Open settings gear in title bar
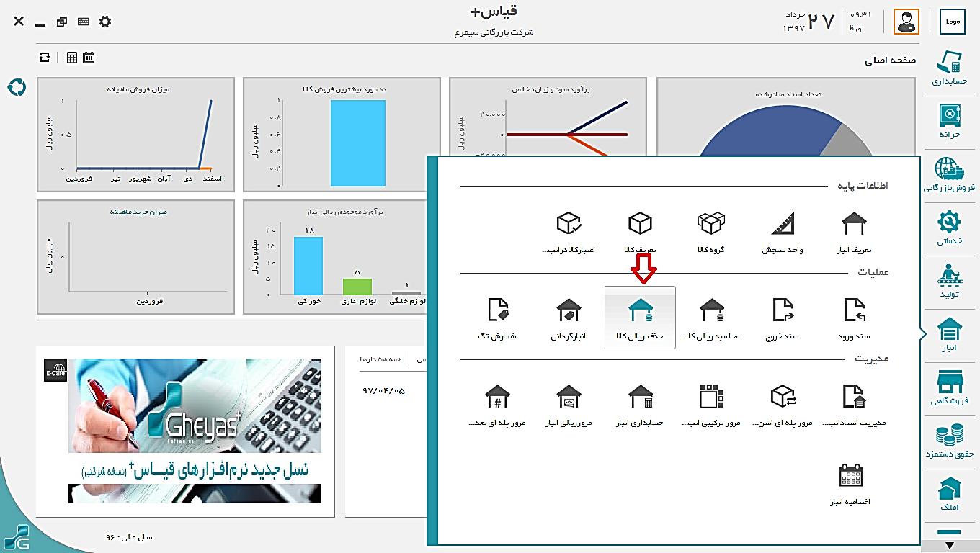 click(105, 22)
